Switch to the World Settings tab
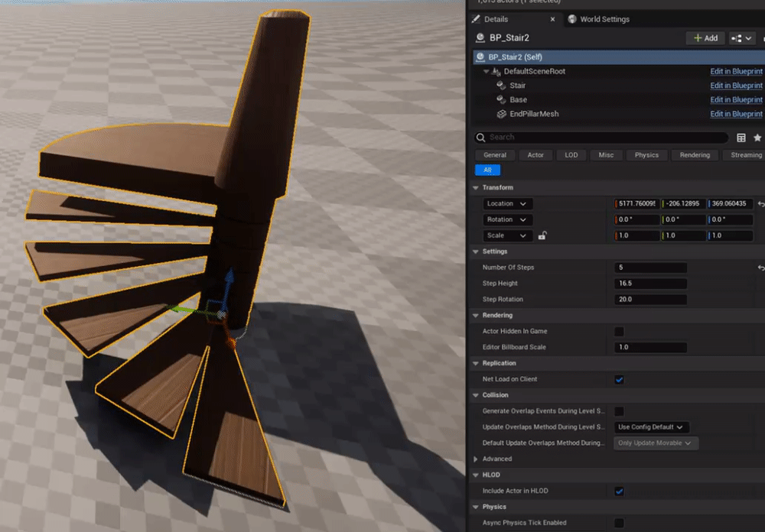This screenshot has width=765, height=532. click(x=604, y=19)
